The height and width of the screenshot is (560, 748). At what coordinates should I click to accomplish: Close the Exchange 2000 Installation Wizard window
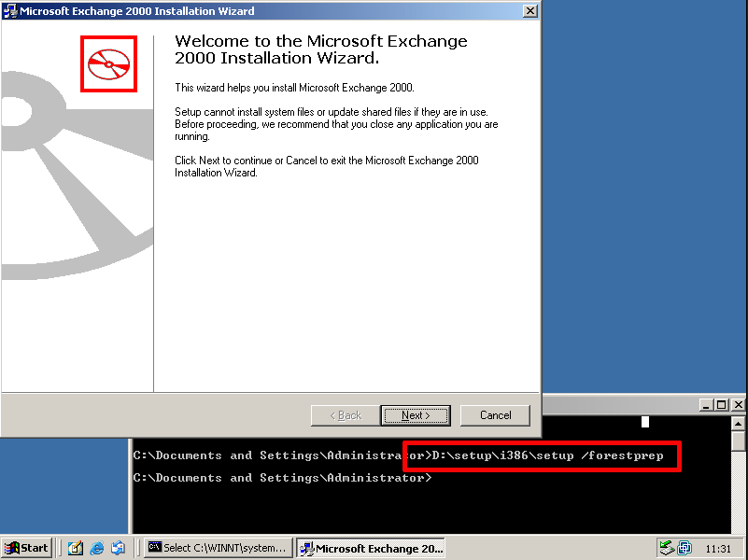(529, 11)
